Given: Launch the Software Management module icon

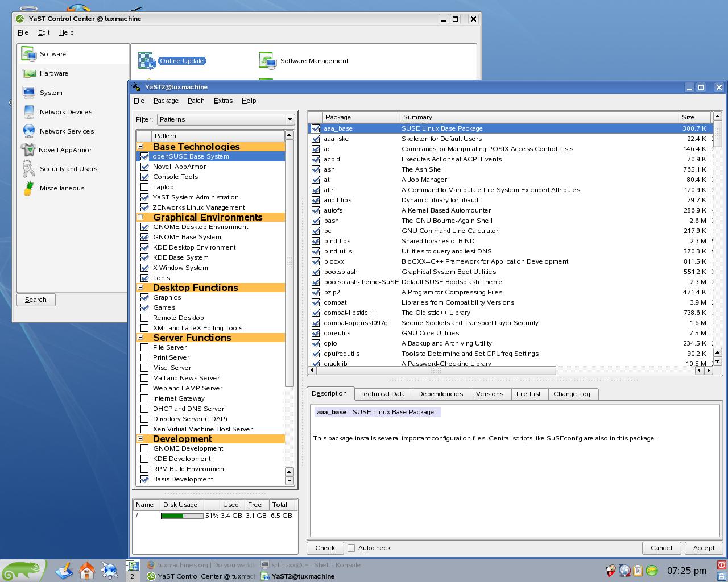Looking at the screenshot, I should (267, 61).
